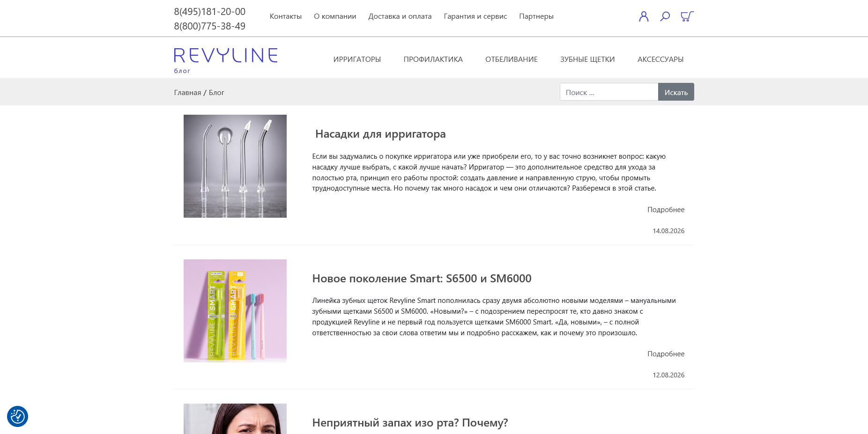This screenshot has height=434, width=868.
Task: Open the Контакты menu link
Action: [x=286, y=16]
